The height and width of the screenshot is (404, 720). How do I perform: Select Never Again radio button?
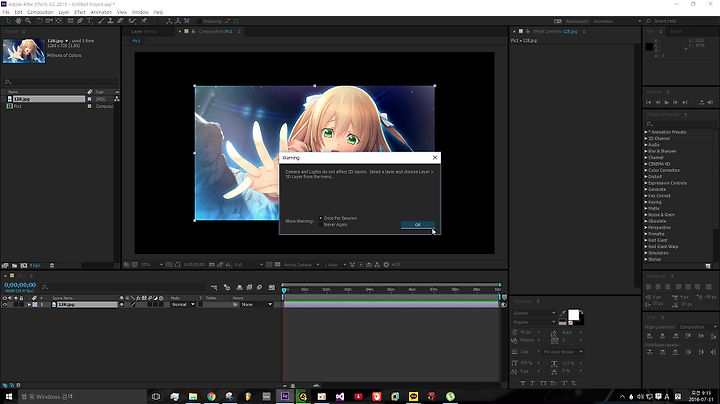[x=321, y=224]
